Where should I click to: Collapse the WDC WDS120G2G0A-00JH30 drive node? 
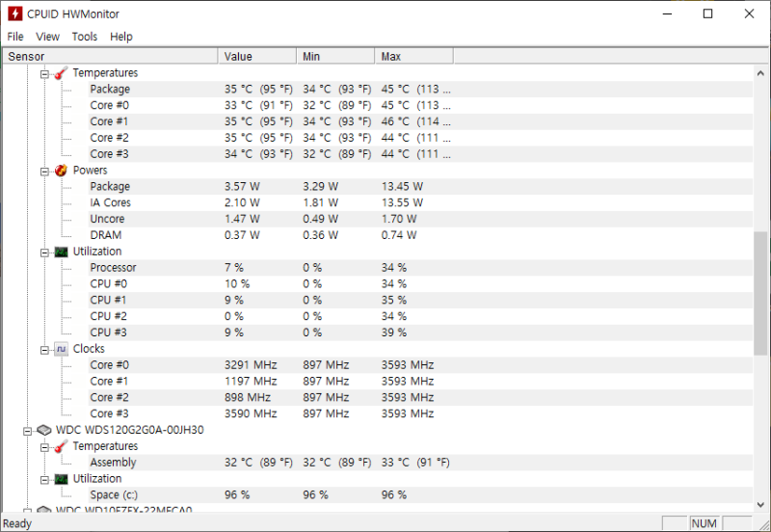point(28,431)
